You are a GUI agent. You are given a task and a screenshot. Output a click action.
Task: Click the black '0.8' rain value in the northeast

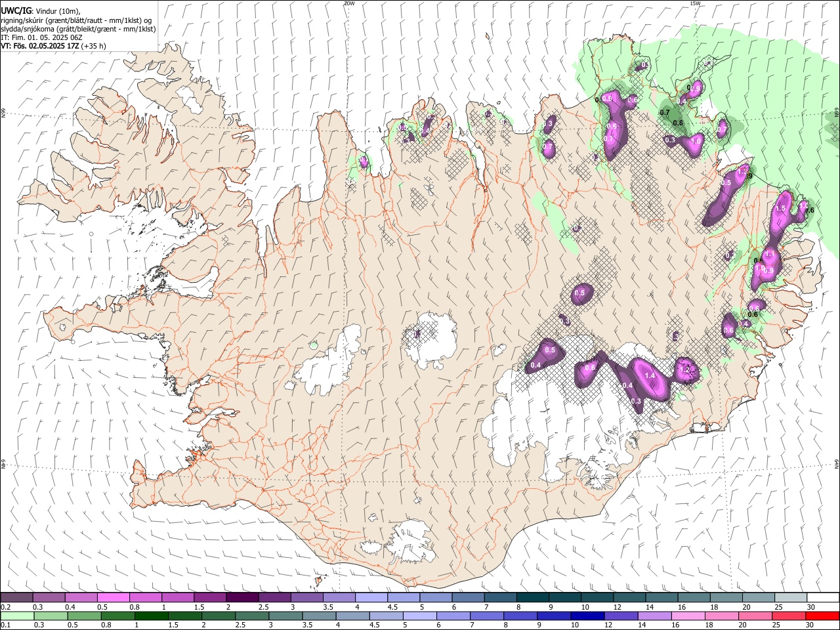678,123
